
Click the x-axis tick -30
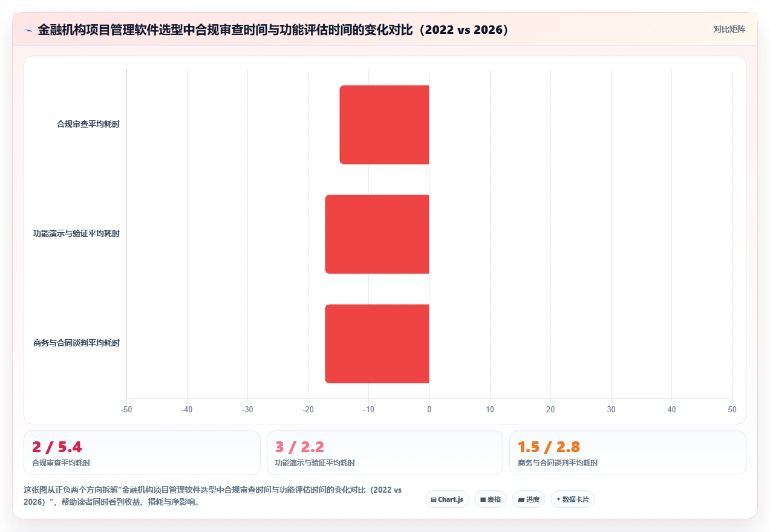click(x=247, y=410)
